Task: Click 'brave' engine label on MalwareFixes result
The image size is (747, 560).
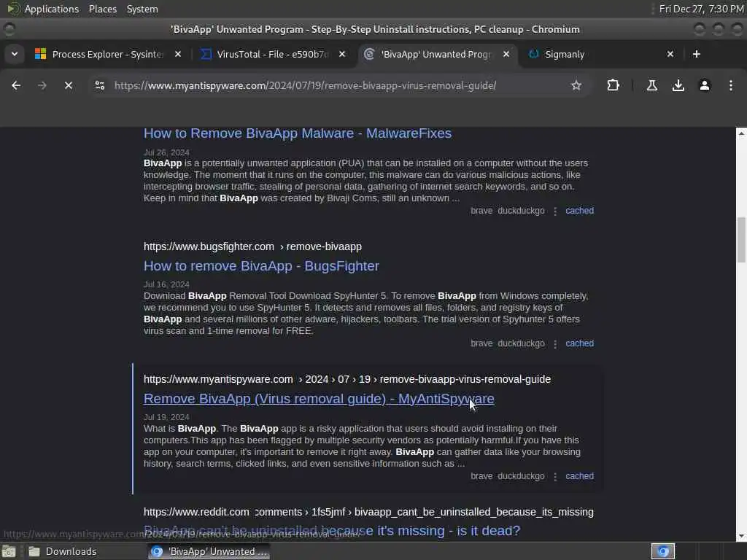Action: (x=481, y=211)
